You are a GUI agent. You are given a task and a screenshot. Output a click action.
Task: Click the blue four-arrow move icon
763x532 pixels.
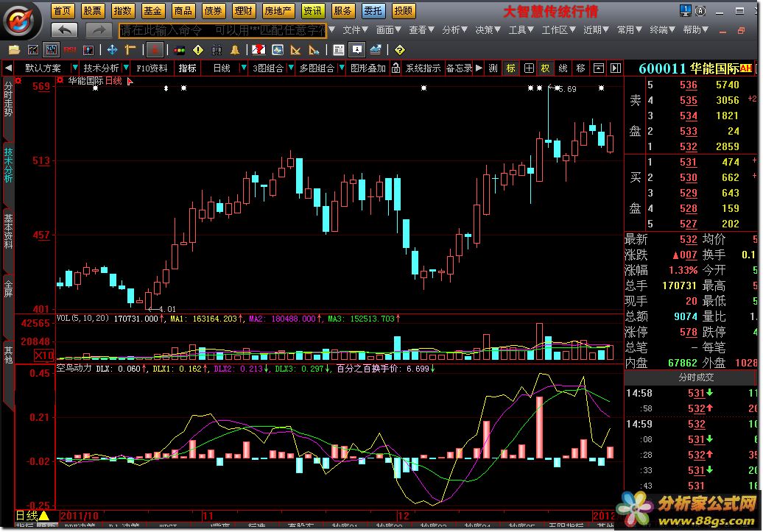pos(112,49)
